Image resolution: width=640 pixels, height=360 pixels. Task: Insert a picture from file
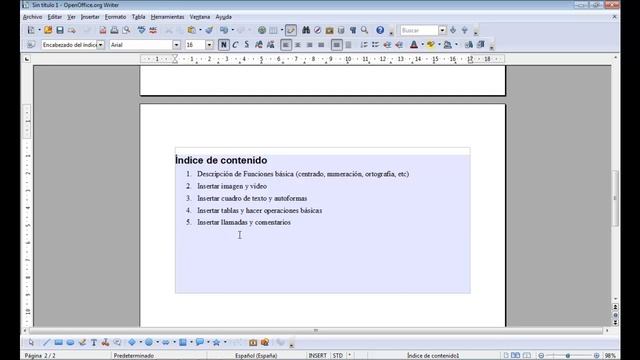point(264,342)
